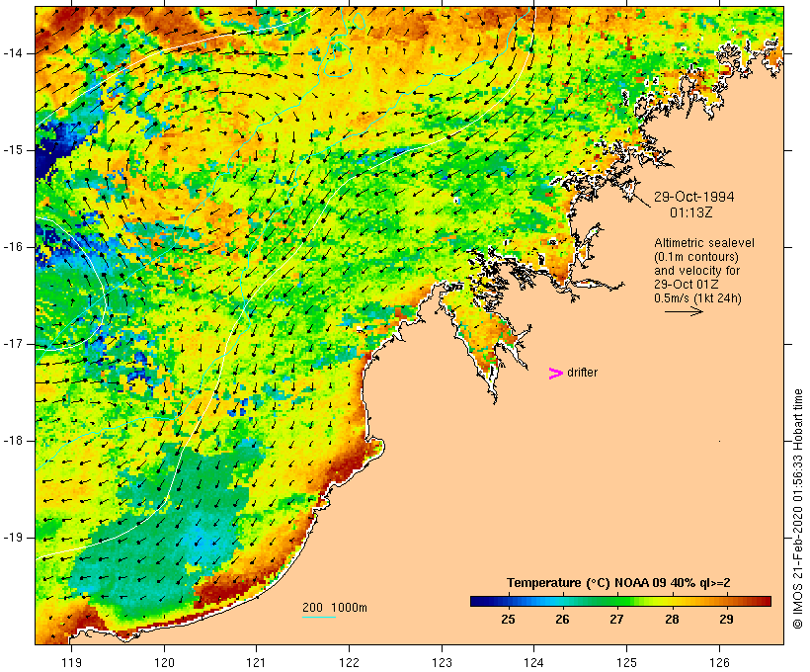The image size is (810, 672).
Task: Click the color bar label '27'
Action: pyautogui.click(x=616, y=620)
